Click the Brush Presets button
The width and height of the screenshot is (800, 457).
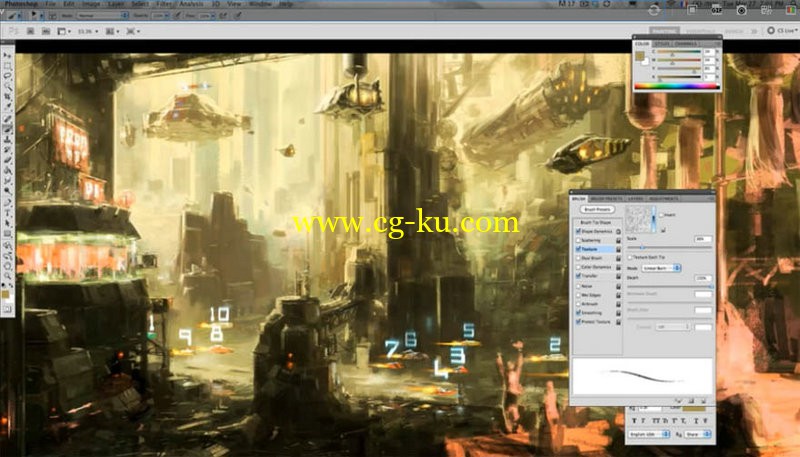pyautogui.click(x=597, y=210)
